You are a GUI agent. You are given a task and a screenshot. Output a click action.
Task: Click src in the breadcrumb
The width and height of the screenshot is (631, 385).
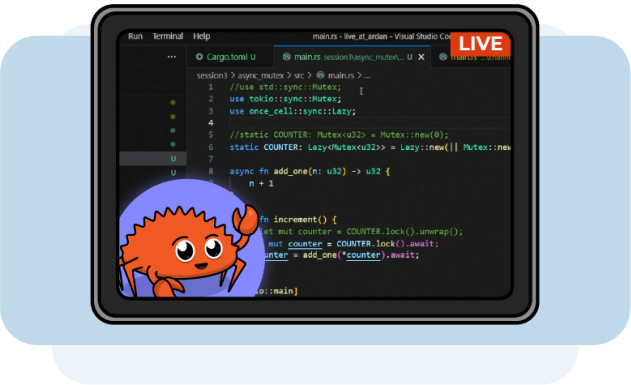(299, 75)
